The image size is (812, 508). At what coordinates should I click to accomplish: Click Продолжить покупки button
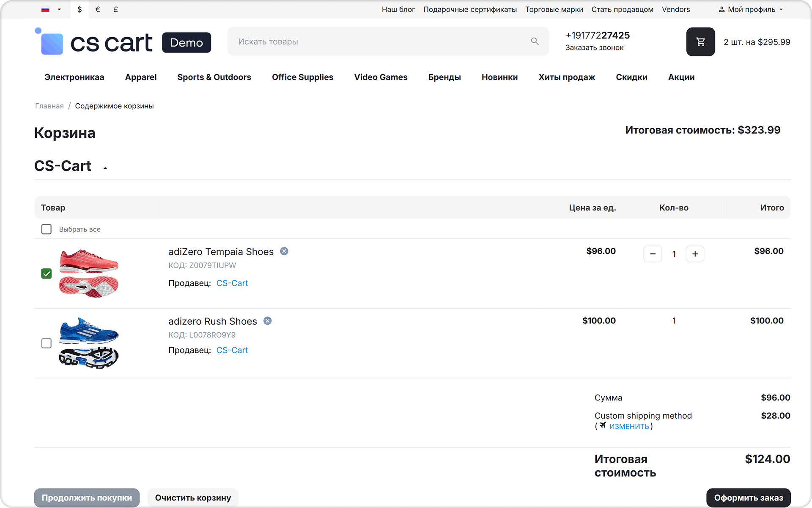(87, 498)
